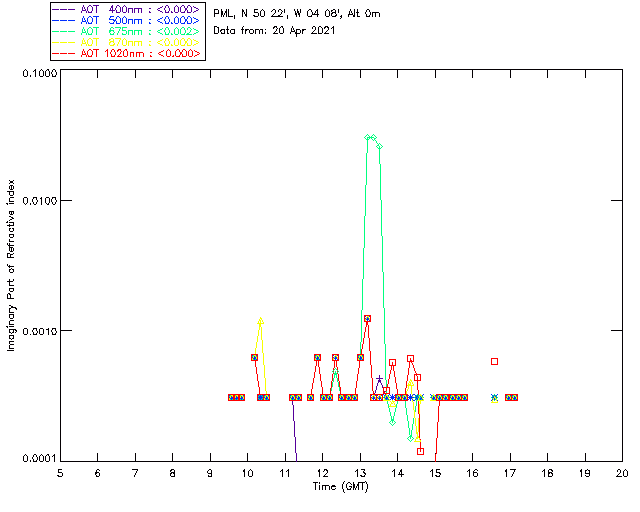Click the red square peak near 13:10
The width and height of the screenshot is (640, 512).
tap(367, 318)
